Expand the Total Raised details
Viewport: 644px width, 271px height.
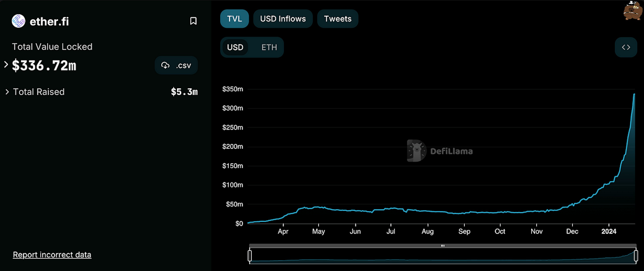coord(7,92)
